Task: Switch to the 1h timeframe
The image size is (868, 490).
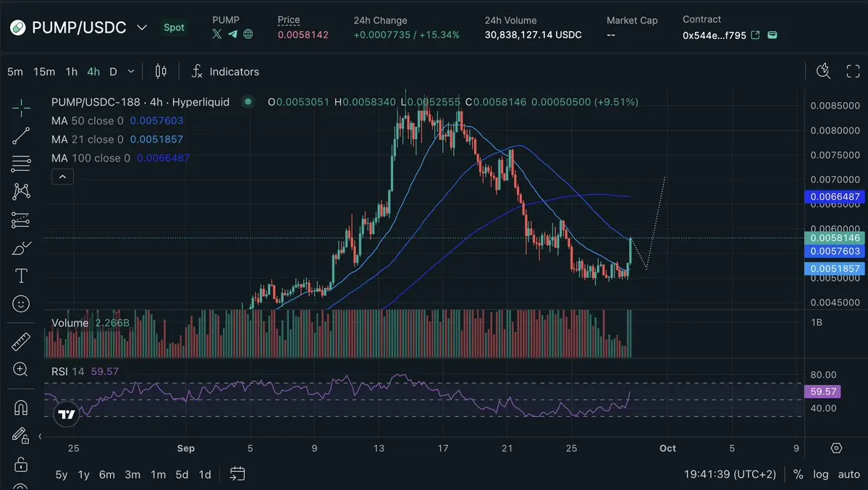Action: pos(72,72)
